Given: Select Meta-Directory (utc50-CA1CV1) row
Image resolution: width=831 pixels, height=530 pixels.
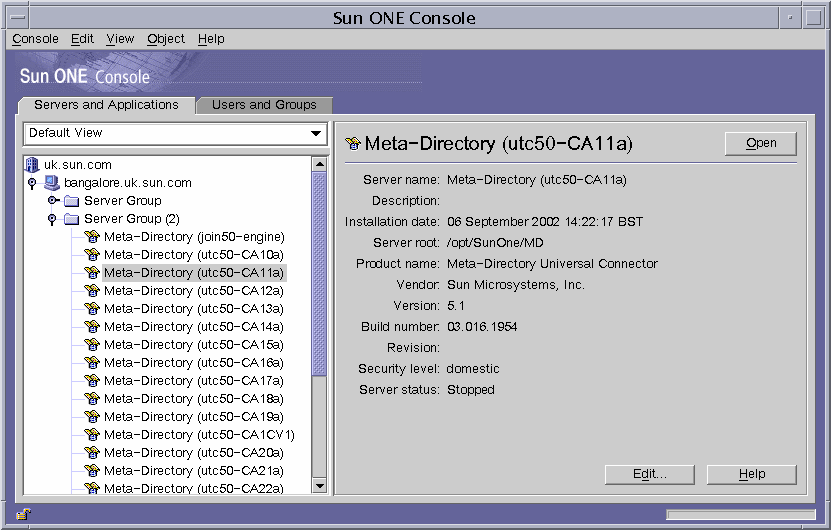Looking at the screenshot, I should click(x=199, y=435).
